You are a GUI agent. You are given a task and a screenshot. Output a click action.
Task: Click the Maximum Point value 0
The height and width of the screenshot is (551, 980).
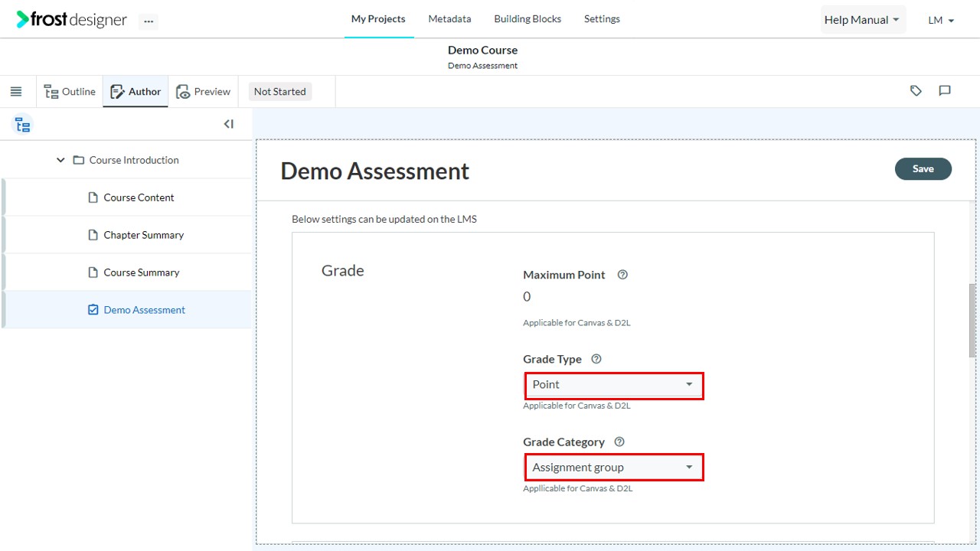pos(527,297)
